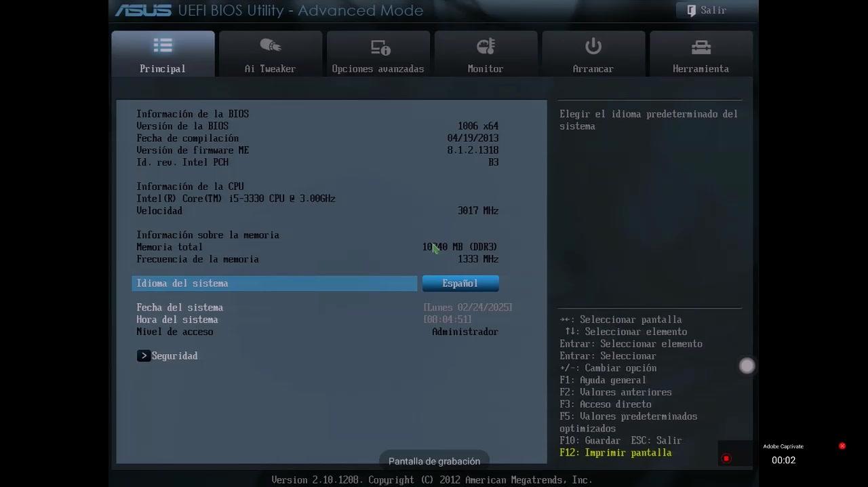The image size is (868, 487).
Task: Click the Pantalla de grabación overlay label
Action: (434, 461)
